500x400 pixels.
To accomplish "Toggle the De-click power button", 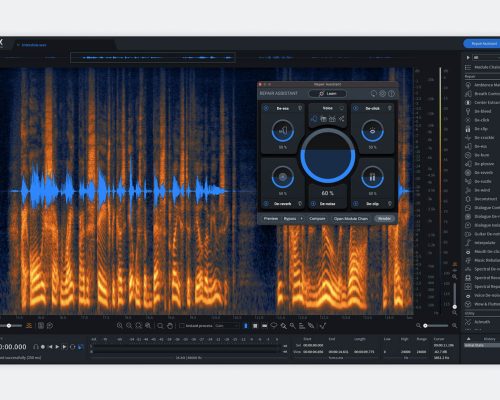I will pyautogui.click(x=356, y=108).
